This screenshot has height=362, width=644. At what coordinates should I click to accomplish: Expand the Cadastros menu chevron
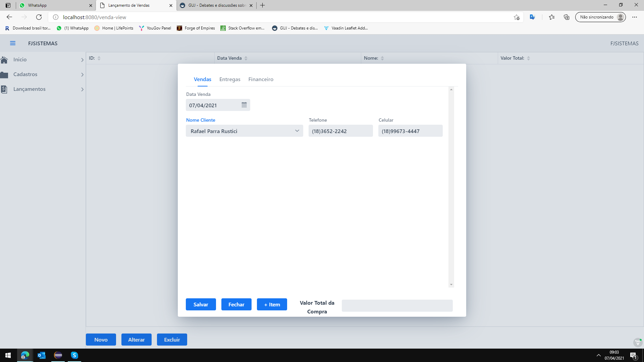click(82, 75)
